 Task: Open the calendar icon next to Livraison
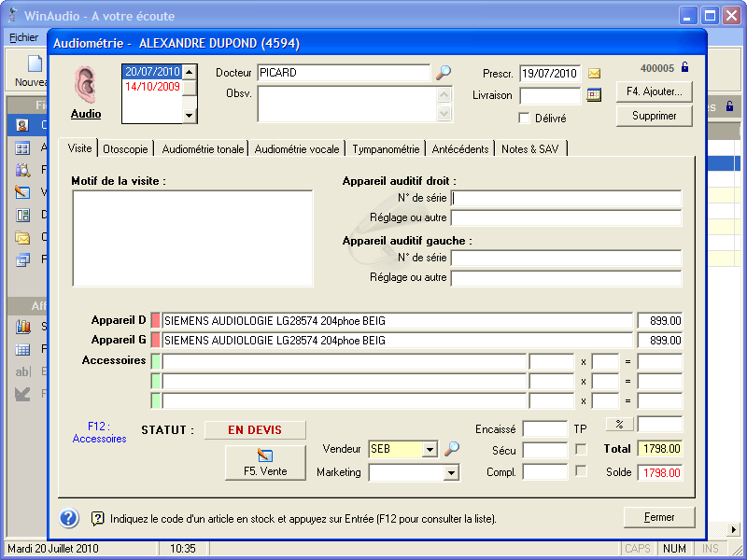(594, 95)
